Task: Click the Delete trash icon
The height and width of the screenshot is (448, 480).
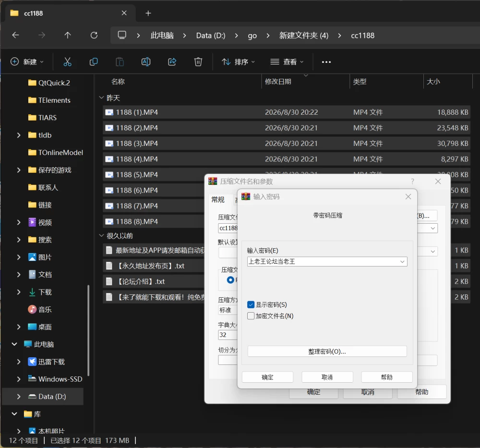Action: click(198, 62)
